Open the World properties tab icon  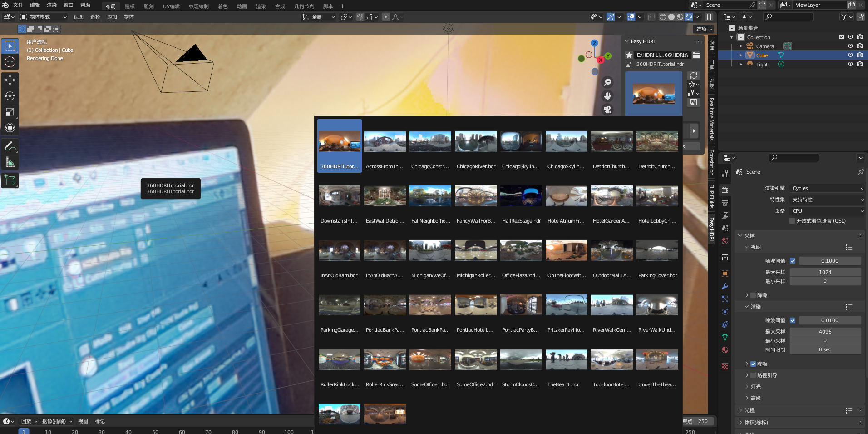(x=725, y=240)
